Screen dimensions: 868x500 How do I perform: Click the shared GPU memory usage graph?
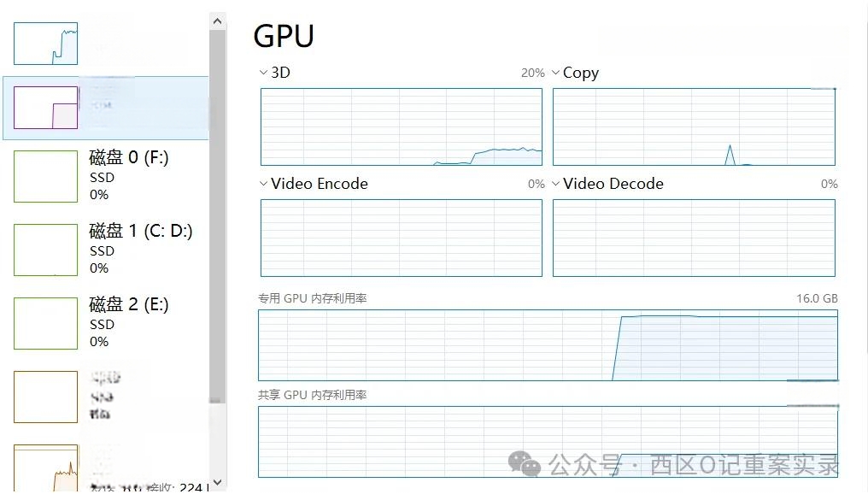(x=548, y=442)
